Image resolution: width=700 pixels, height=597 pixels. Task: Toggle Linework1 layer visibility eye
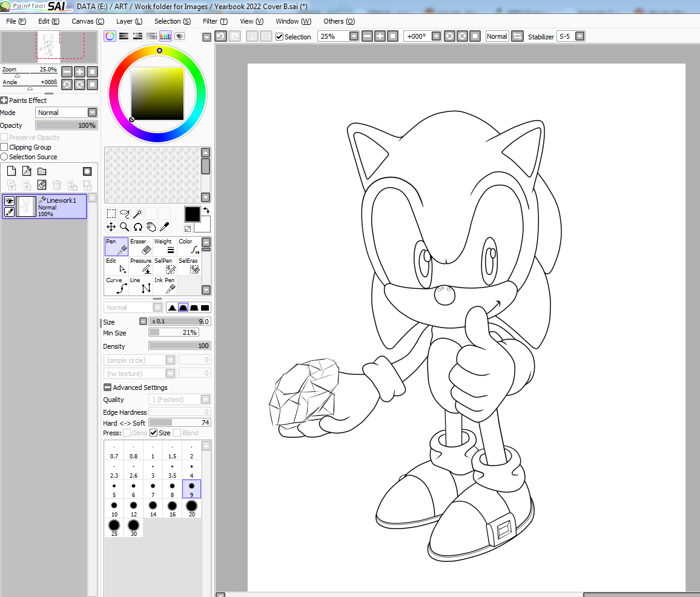pos(9,201)
